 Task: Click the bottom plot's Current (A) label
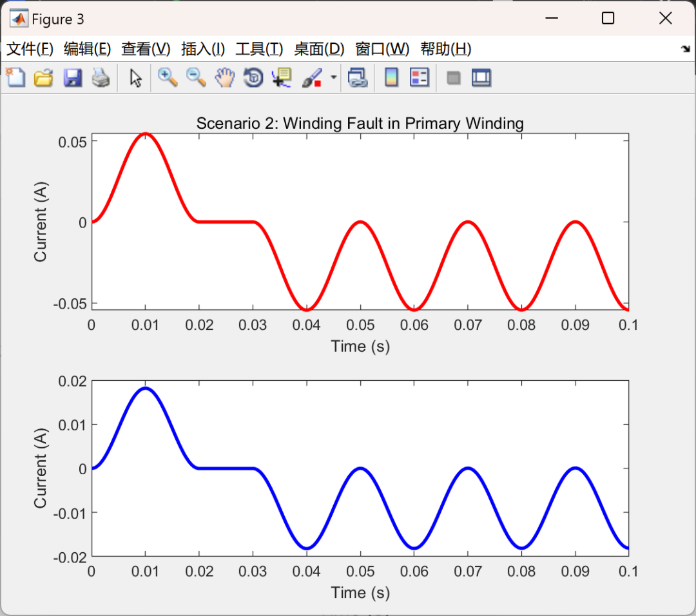tap(40, 468)
